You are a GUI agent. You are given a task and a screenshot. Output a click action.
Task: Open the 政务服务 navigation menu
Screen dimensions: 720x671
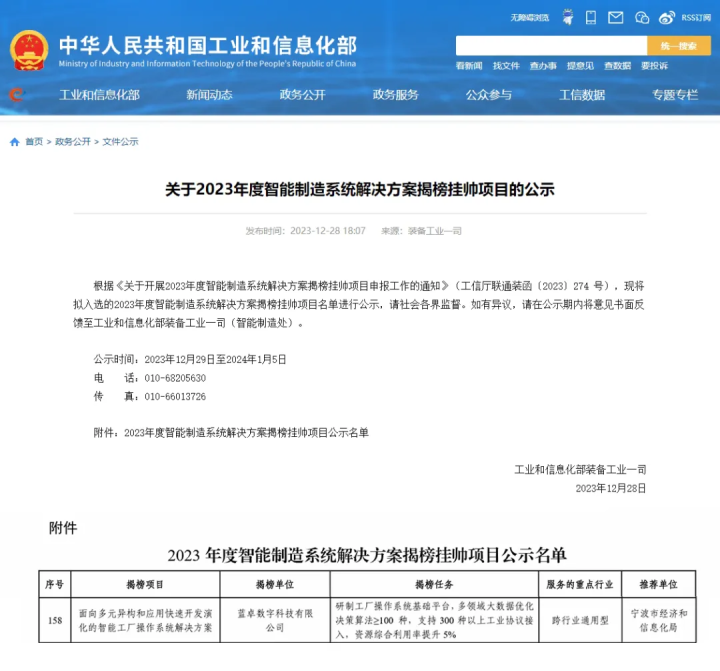396,95
